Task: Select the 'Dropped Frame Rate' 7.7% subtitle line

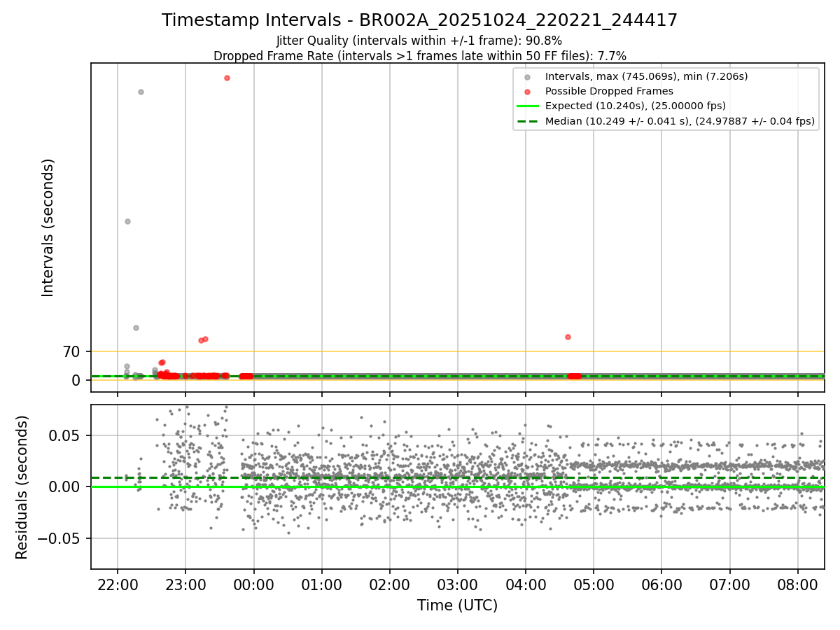Action: tap(419, 55)
